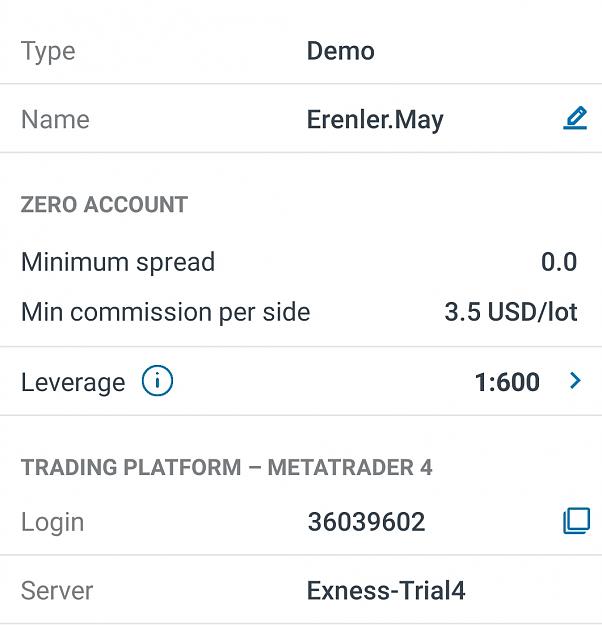
Task: Tap the 3.5 USD/lot commission value
Action: click(x=511, y=312)
